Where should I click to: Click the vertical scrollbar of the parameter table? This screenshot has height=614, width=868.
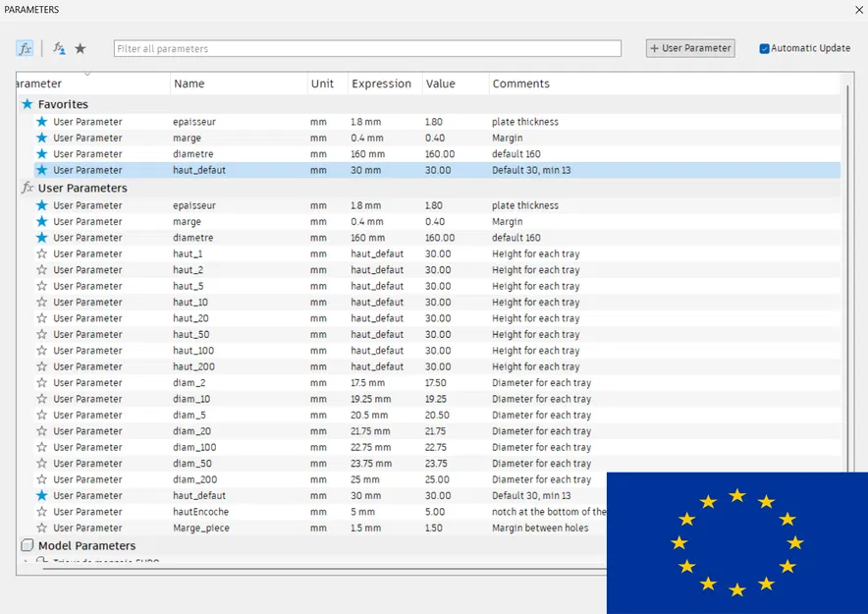point(847,277)
